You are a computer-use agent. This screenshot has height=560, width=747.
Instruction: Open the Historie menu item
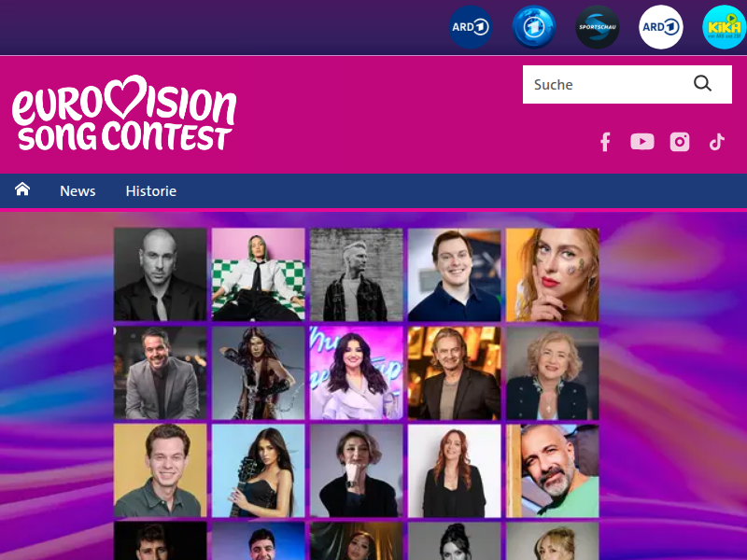[151, 191]
